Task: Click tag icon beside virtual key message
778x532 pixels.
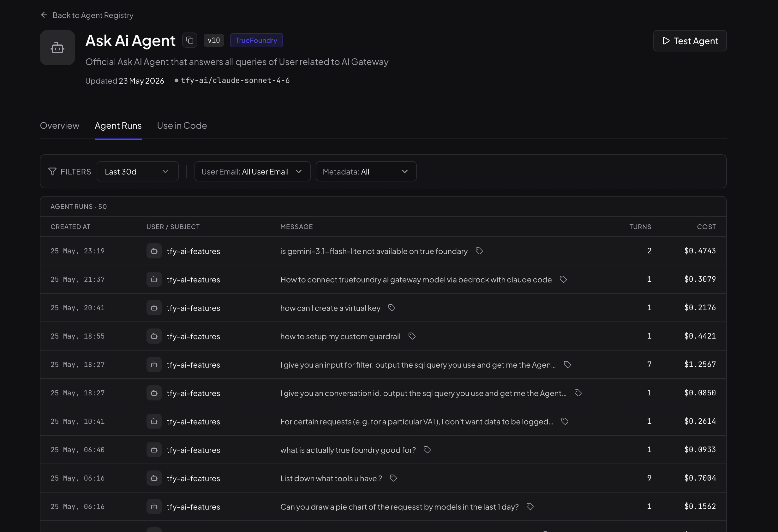Action: tap(392, 308)
